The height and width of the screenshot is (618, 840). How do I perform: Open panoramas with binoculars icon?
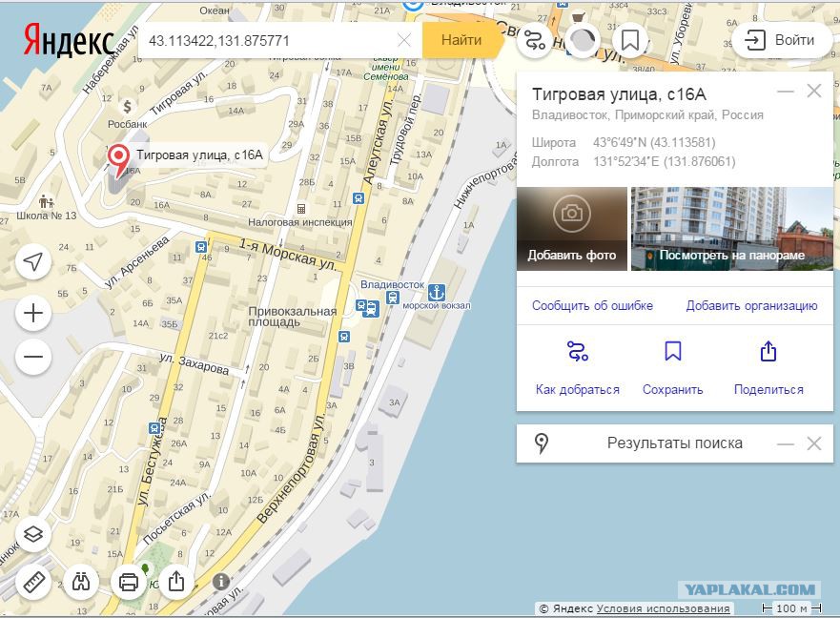tap(81, 582)
